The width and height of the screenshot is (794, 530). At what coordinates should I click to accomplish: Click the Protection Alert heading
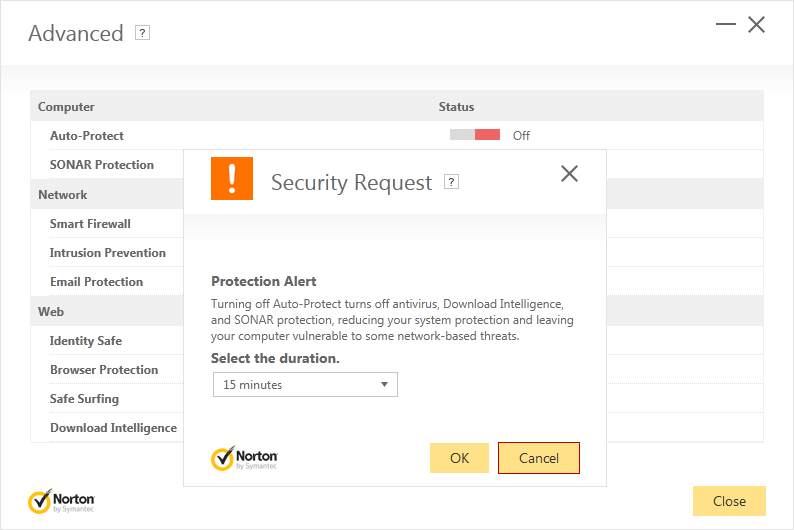coord(264,281)
